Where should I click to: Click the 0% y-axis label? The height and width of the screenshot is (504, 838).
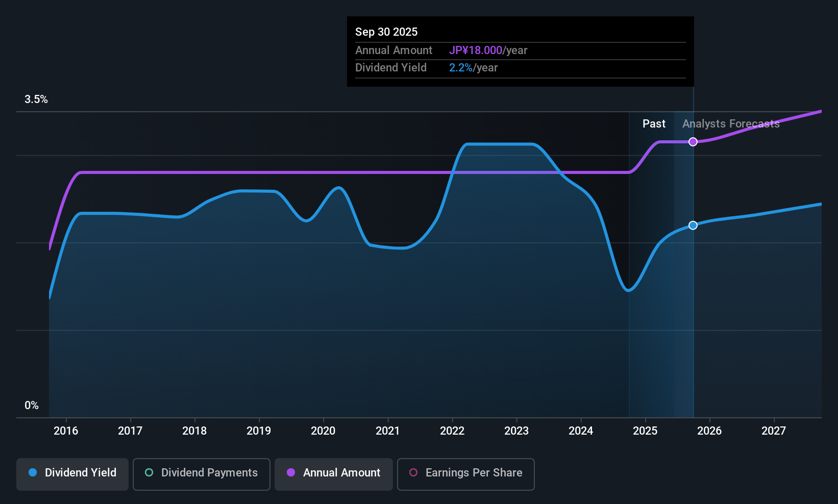coord(32,406)
